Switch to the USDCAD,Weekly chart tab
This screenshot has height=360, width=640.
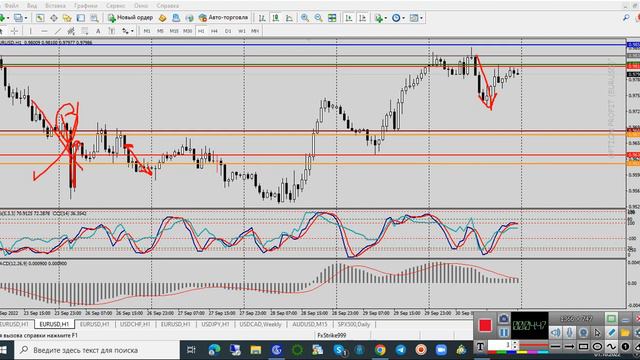coord(260,324)
